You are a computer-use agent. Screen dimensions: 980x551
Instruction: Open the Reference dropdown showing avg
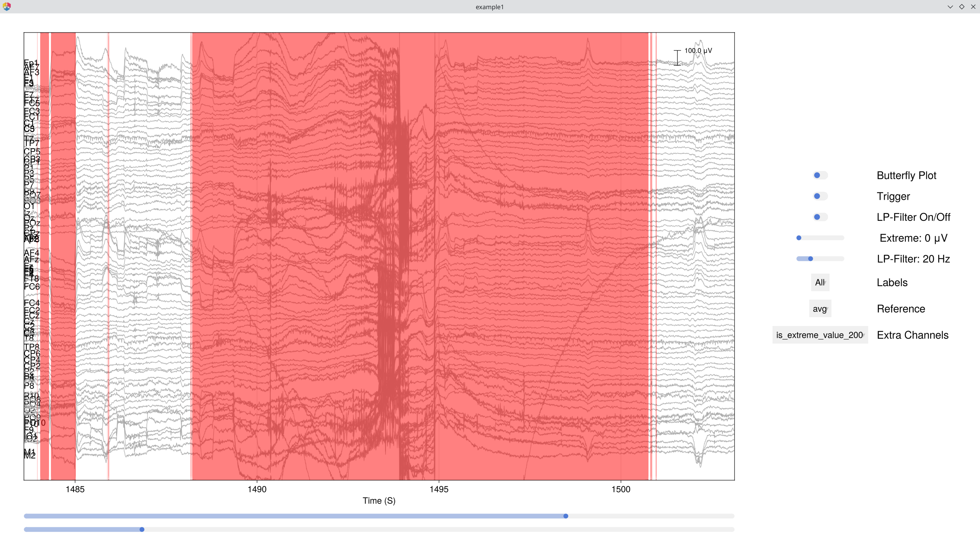(820, 308)
